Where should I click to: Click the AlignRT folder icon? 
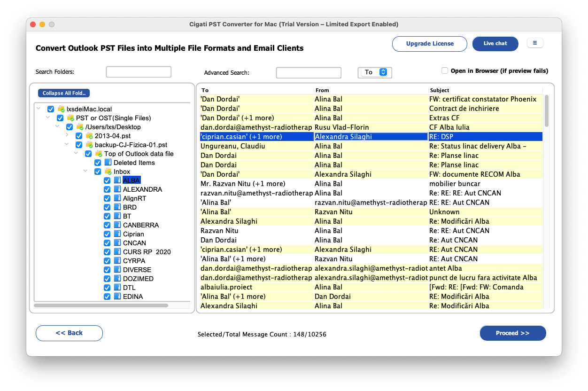[x=117, y=198]
